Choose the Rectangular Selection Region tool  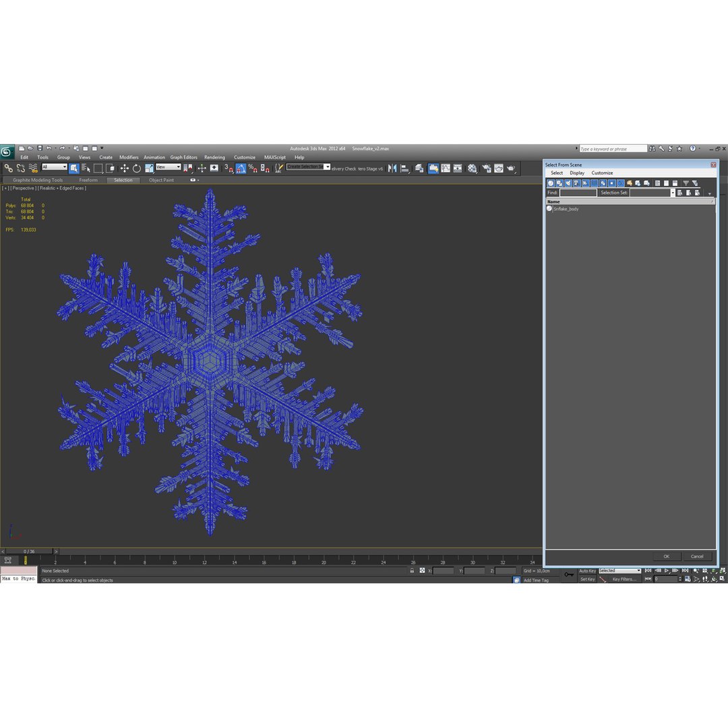click(x=98, y=168)
